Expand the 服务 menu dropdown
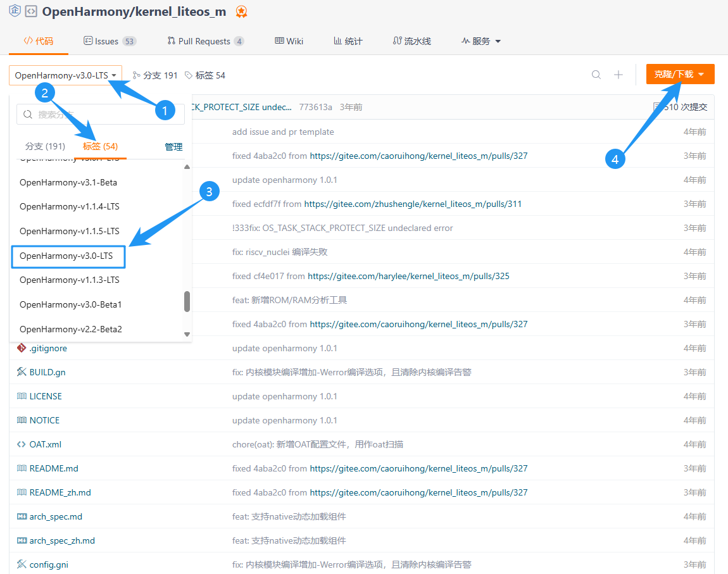Screen dimensions: 728x574 [481, 41]
